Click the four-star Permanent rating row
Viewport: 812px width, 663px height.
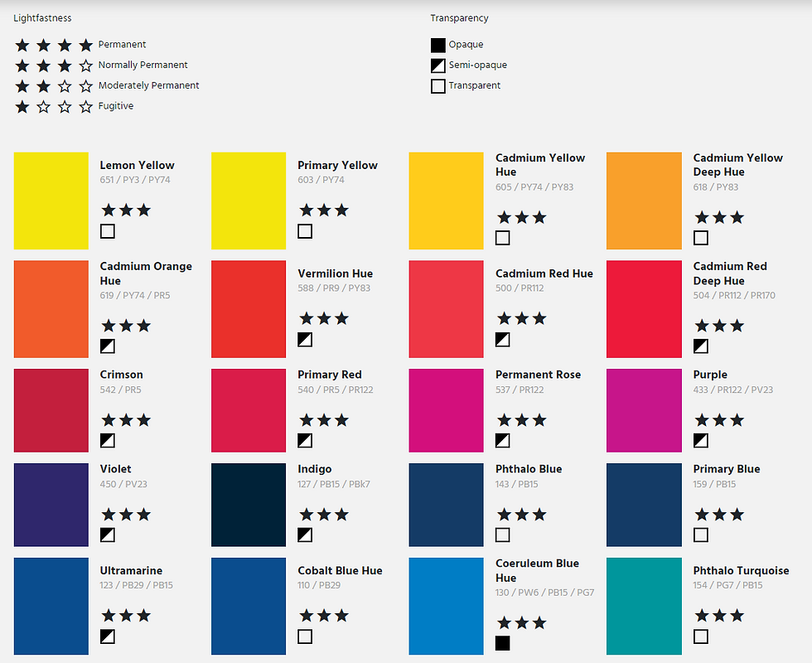(80, 45)
